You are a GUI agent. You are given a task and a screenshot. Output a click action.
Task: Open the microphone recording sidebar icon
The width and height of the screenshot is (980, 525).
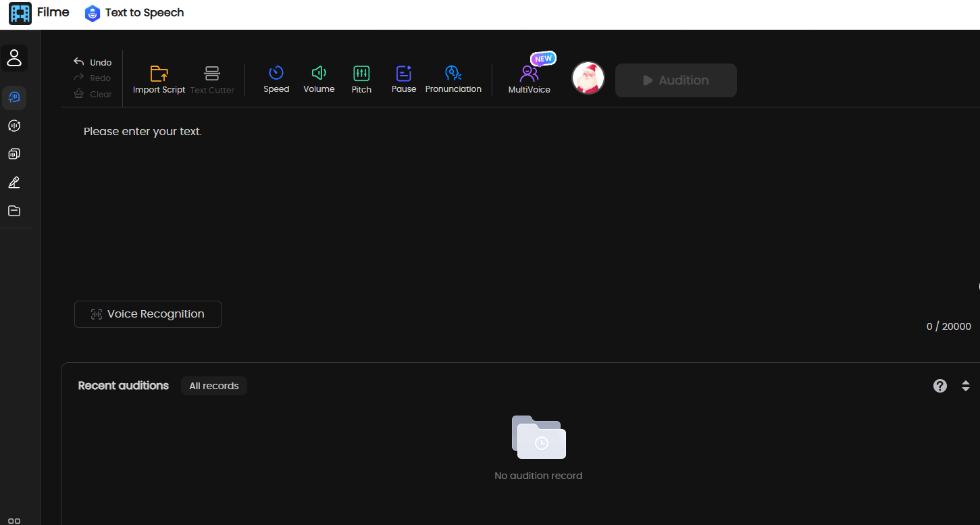pos(14,182)
